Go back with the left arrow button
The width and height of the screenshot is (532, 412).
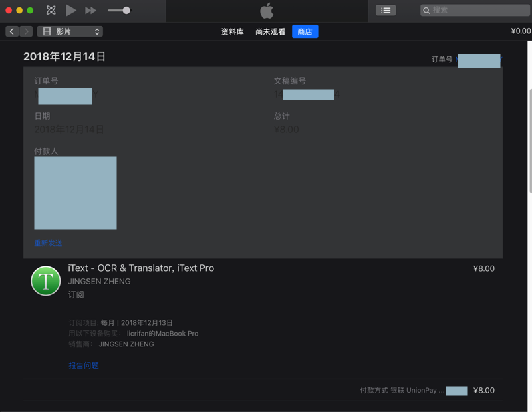(12, 31)
